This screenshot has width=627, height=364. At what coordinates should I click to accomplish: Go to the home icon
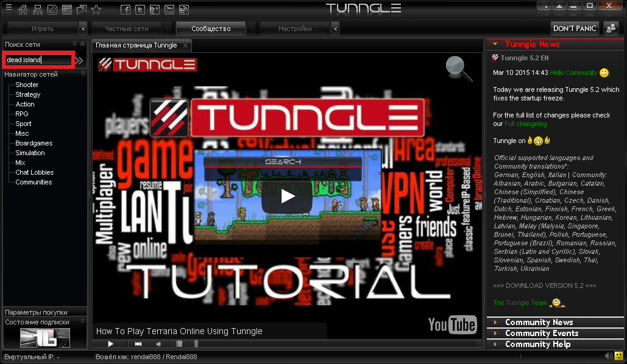[x=23, y=10]
